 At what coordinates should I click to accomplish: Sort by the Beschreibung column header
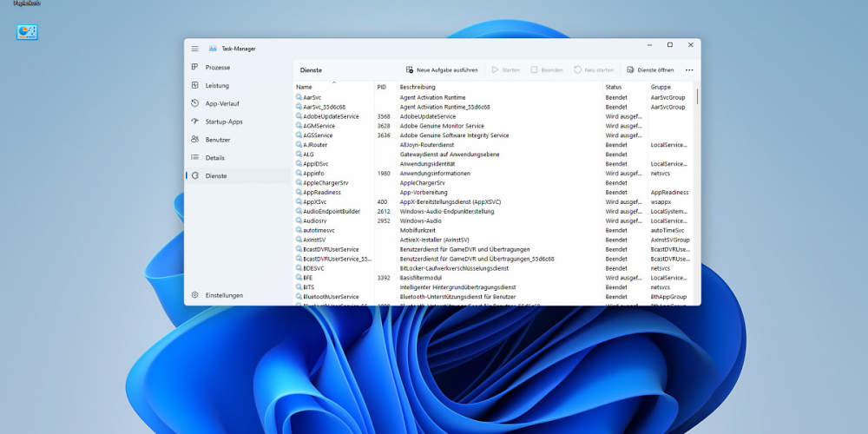(500, 87)
